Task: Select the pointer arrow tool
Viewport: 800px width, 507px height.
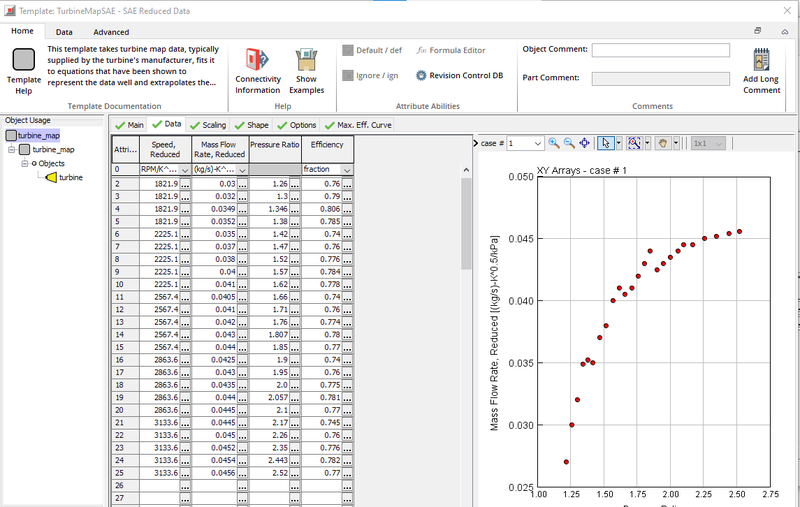Action: pyautogui.click(x=606, y=143)
